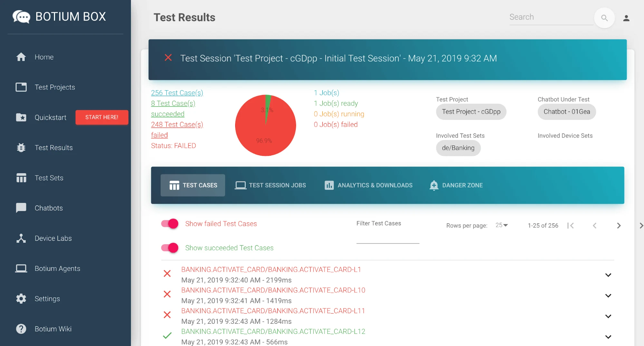Open the Test Results section
The height and width of the screenshot is (346, 644).
tap(53, 148)
